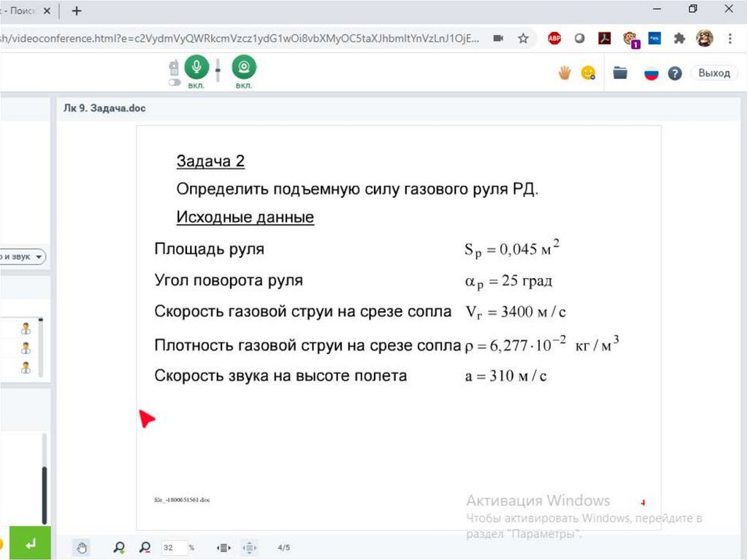This screenshot has width=748, height=560.
Task: Click the first participant avatar in list
Action: (x=26, y=328)
